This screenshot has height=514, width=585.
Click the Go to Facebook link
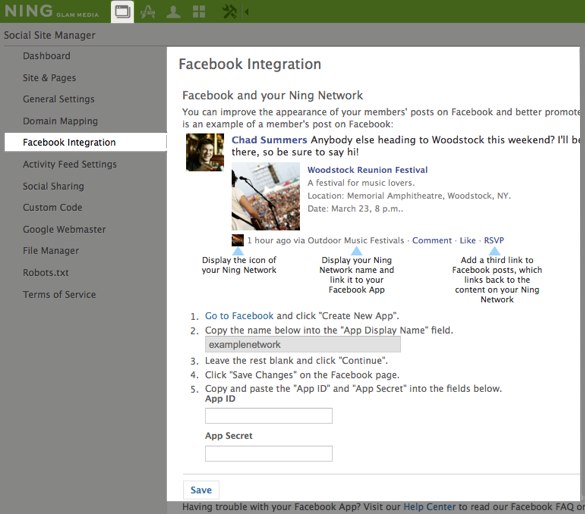coord(239,316)
